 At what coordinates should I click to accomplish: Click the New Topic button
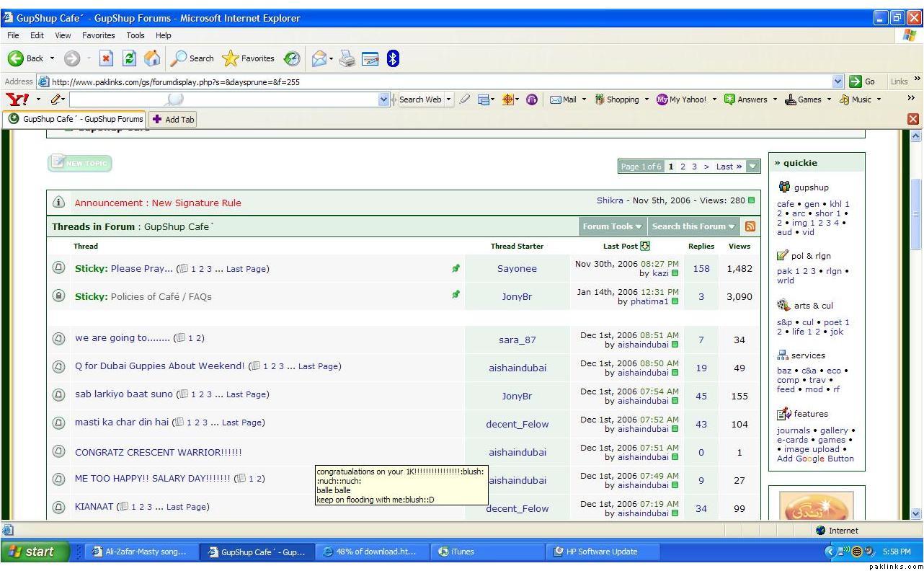pyautogui.click(x=80, y=164)
